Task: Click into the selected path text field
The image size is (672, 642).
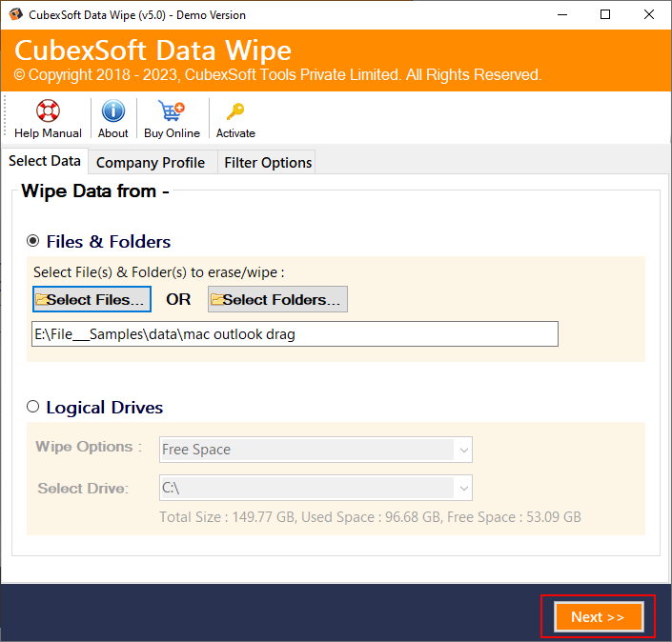Action: (294, 334)
